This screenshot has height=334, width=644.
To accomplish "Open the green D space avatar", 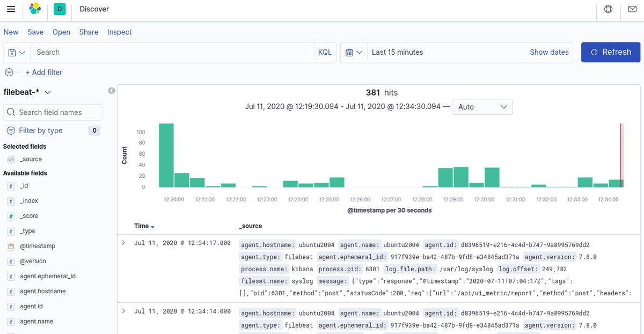I will [60, 9].
